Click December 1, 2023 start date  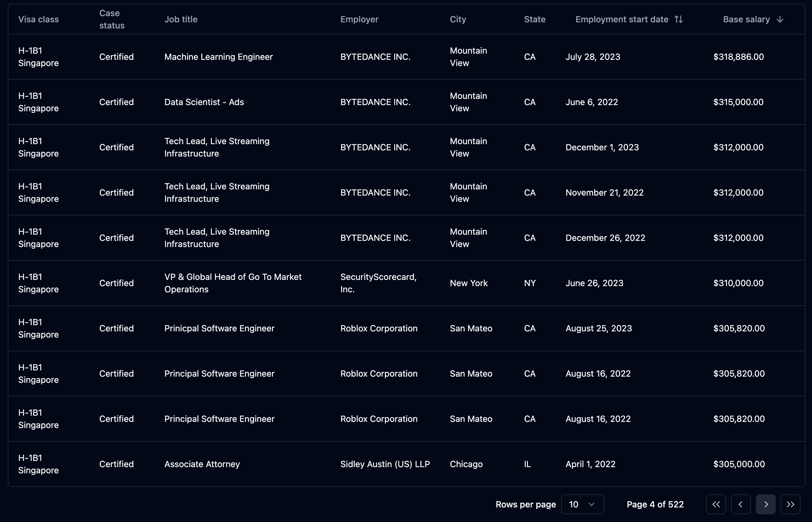[602, 147]
